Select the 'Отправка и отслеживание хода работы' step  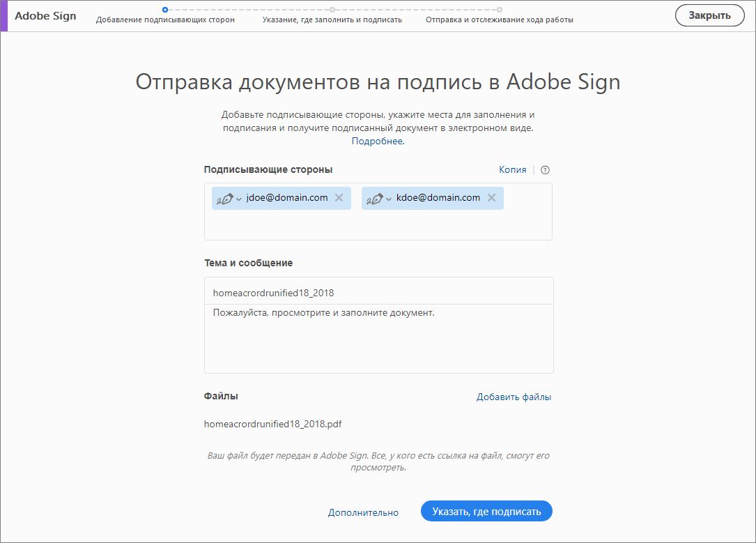coord(499,20)
